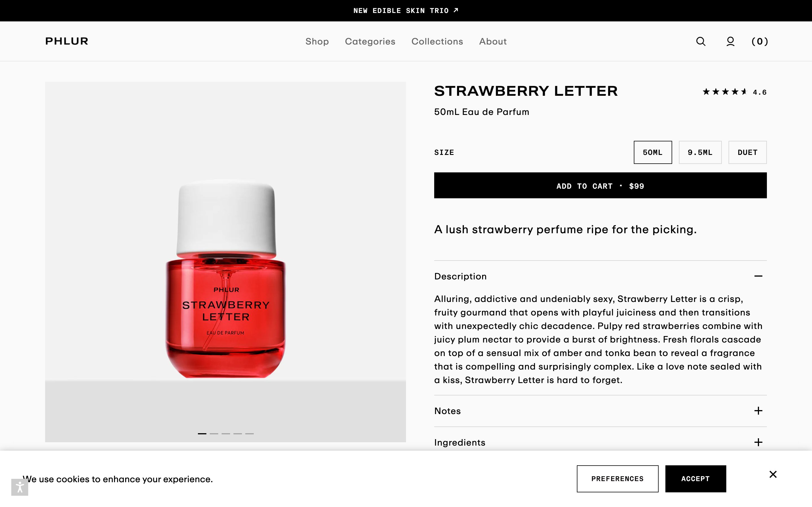Expand the Ingredients section
Viewport: 812px width, 507px height.
(758, 442)
